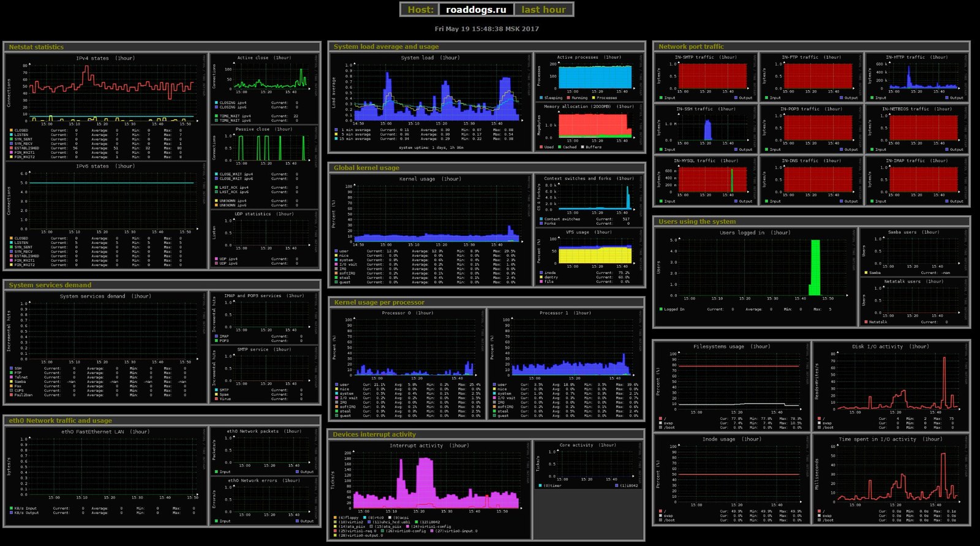This screenshot has height=546, width=980.
Task: Click the 'Netstat statistics' section title
Action: pyautogui.click(x=36, y=47)
